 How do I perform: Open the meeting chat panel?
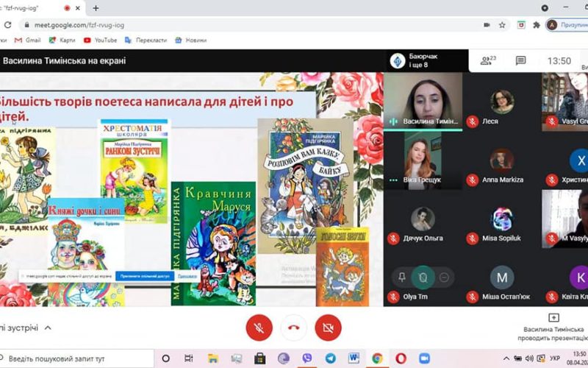click(x=520, y=61)
